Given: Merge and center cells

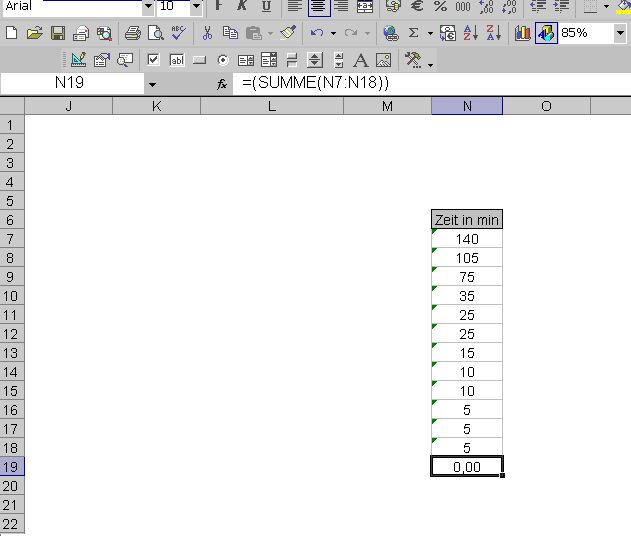Looking at the screenshot, I should 365,6.
